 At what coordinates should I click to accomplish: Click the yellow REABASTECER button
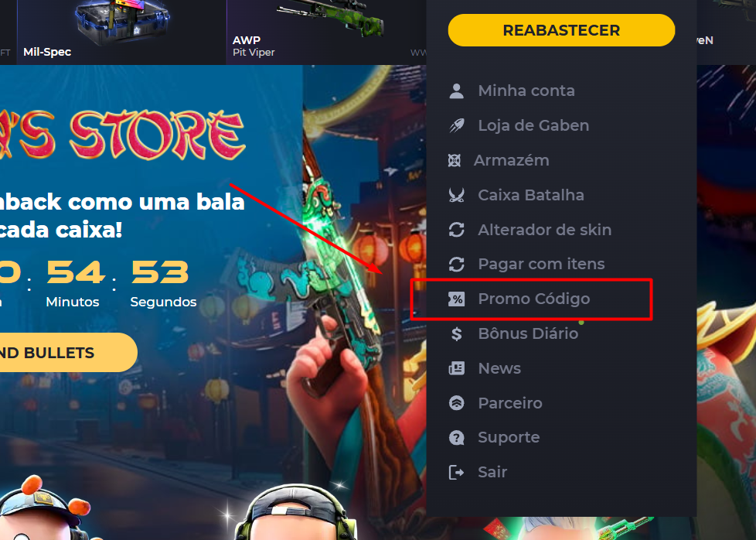point(561,30)
